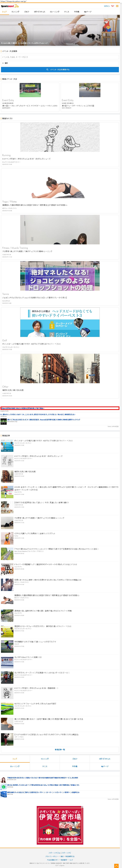Open the Running category cartoon thumbnail

pyautogui.click(x=60, y=137)
